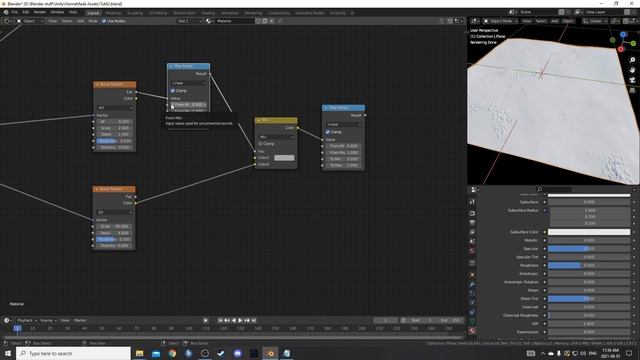The image size is (640, 360).
Task: Jump to the first frame button
Action: tap(220, 320)
